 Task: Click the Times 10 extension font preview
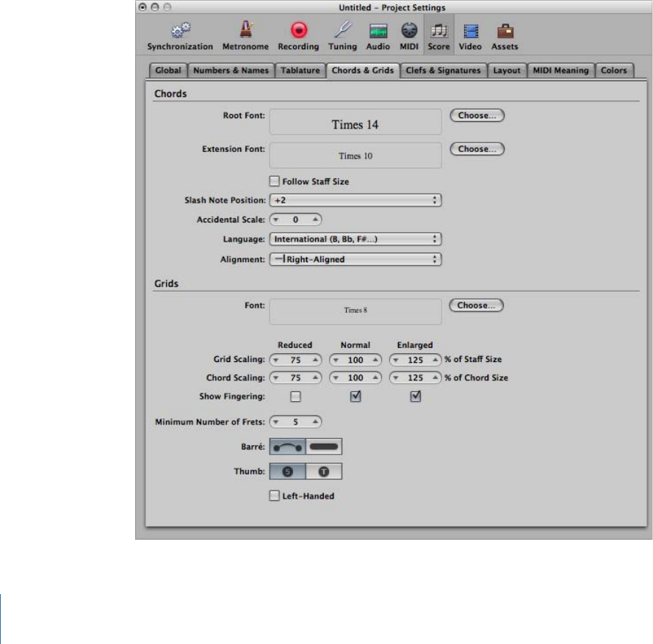point(356,156)
